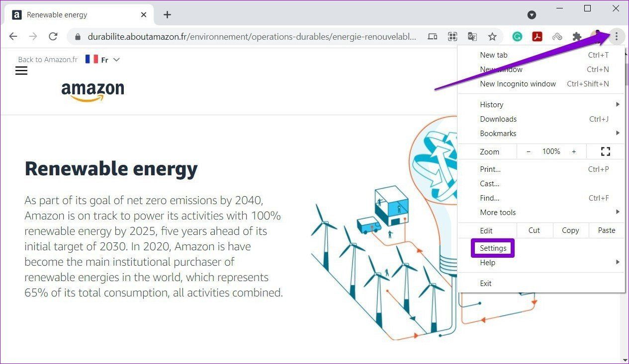Viewport: 629px width, 364px height.
Task: Click Cut in the Edit row
Action: click(534, 230)
